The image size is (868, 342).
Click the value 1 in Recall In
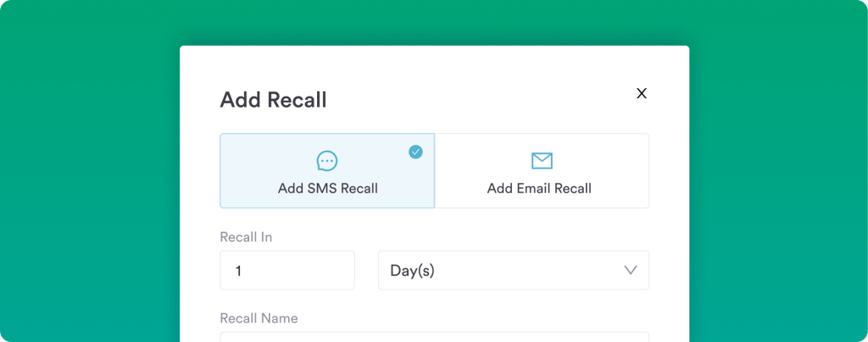point(239,271)
